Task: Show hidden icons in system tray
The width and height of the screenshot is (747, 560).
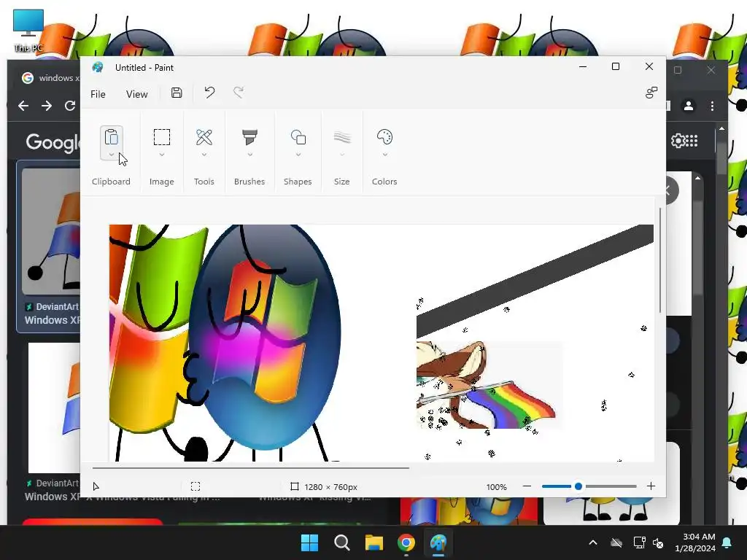Action: coord(593,542)
